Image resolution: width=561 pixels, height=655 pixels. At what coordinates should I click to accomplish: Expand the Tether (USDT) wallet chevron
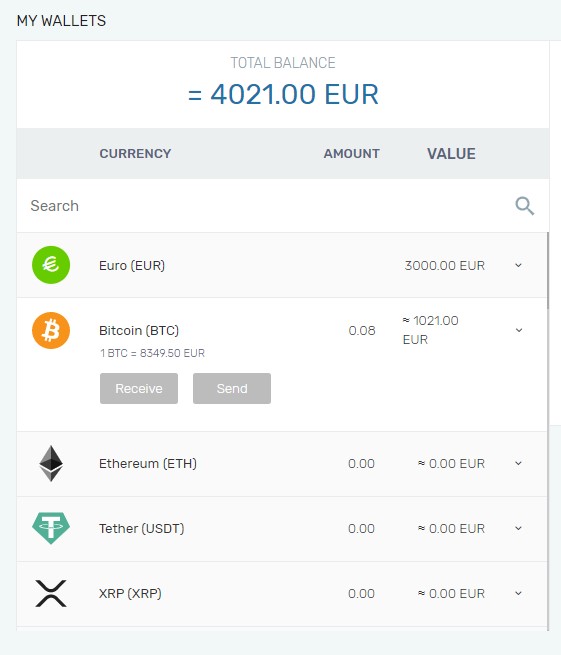pyautogui.click(x=518, y=528)
